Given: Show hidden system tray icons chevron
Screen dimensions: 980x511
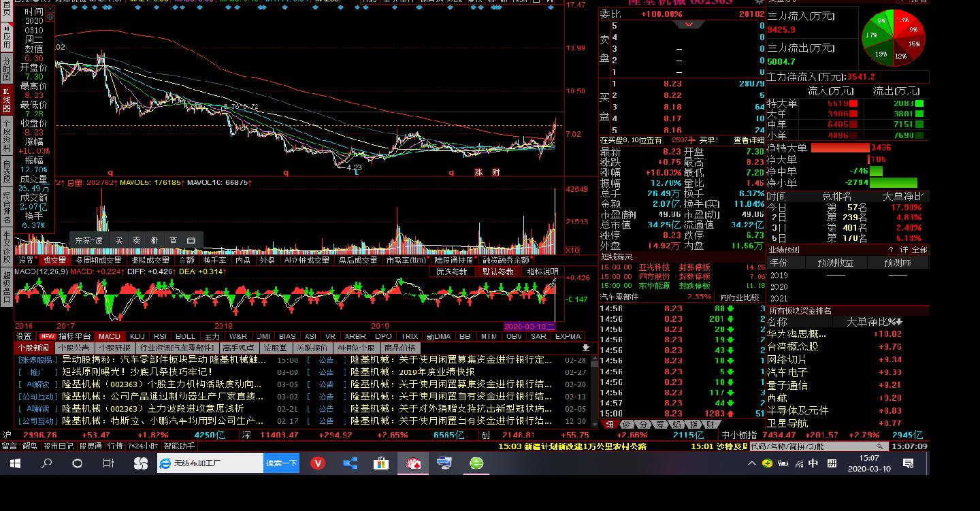Looking at the screenshot, I should (752, 463).
